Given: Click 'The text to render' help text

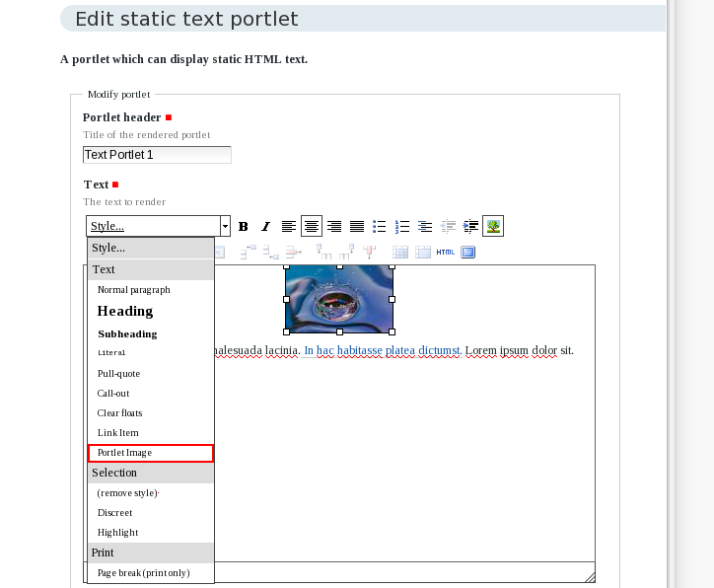Looking at the screenshot, I should point(124,202).
